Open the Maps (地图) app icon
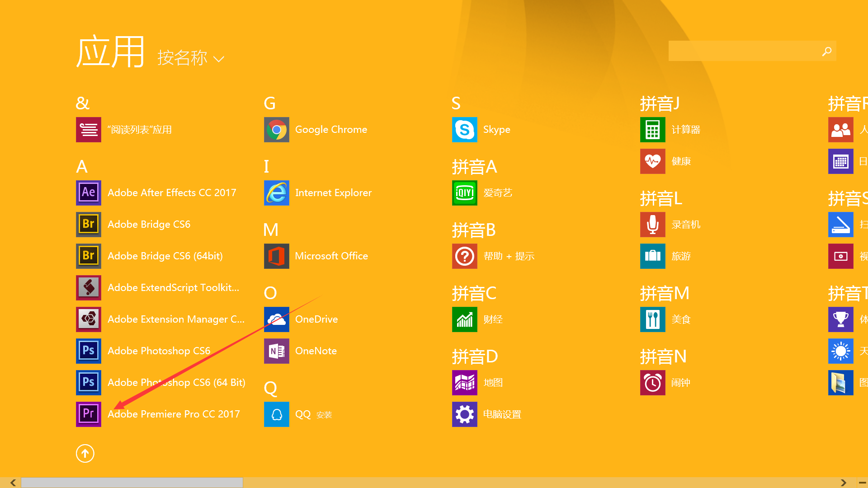This screenshot has width=868, height=488. [x=465, y=383]
